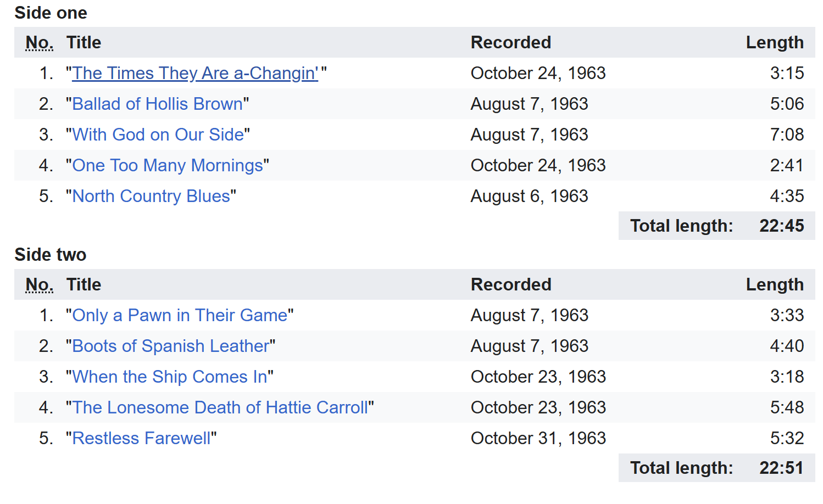Open "The Lonesome Death of Hattie Carroll"

(x=220, y=407)
